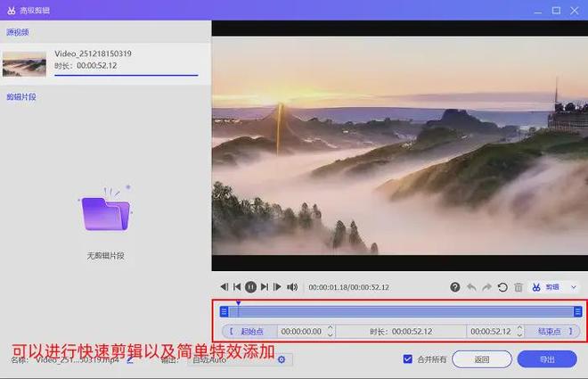588x379 pixels.
Task: Click the undo arrow icon
Action: pyautogui.click(x=472, y=287)
